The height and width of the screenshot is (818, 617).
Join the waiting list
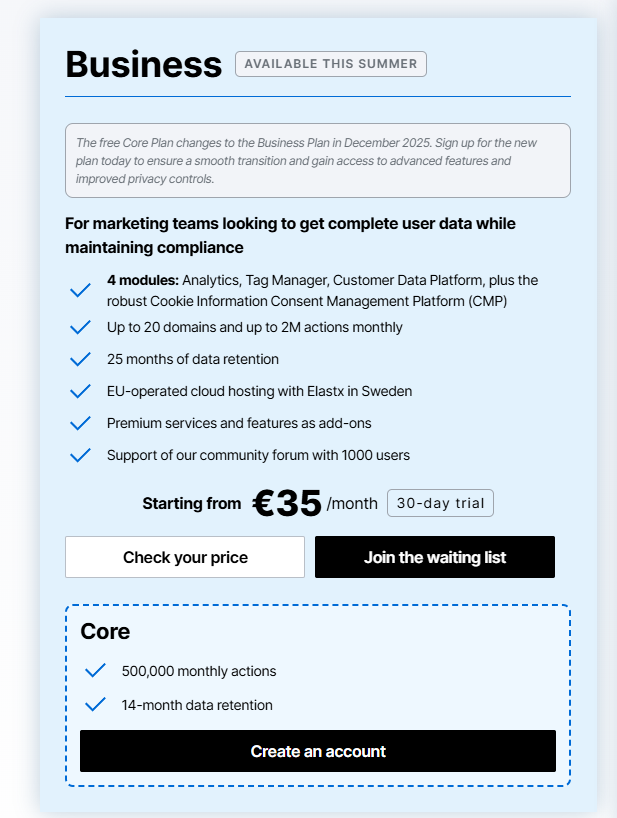pos(435,557)
